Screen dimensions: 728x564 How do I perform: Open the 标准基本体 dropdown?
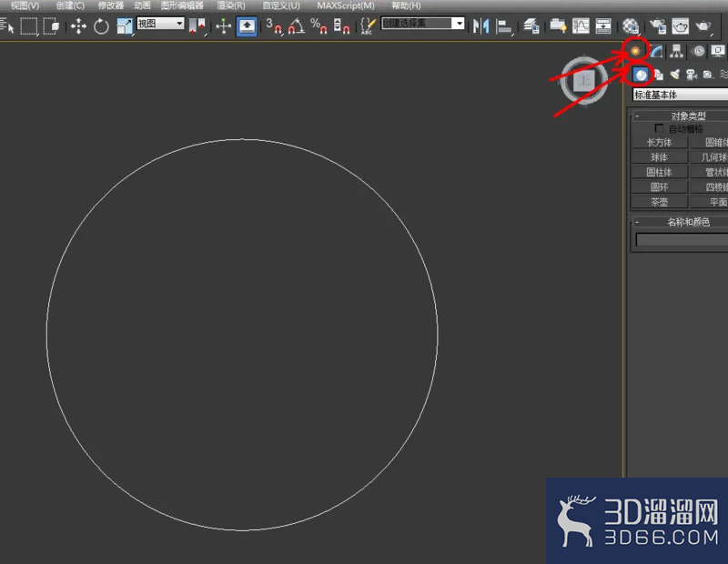680,95
